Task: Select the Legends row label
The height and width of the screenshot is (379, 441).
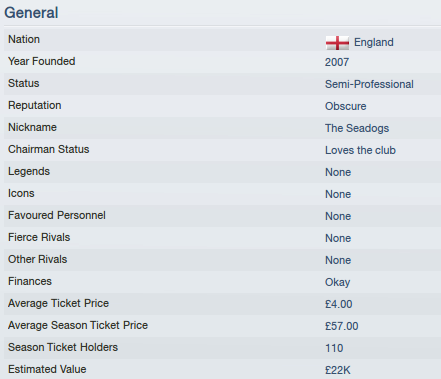Action: click(x=29, y=171)
